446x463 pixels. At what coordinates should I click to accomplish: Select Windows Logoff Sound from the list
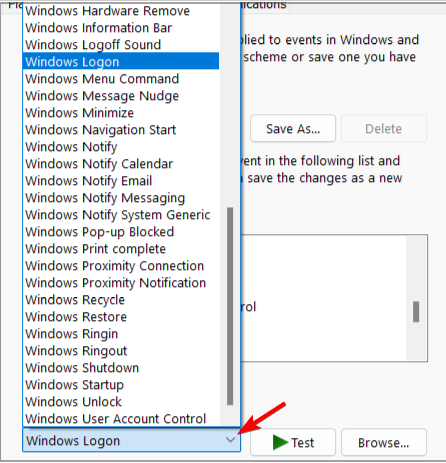[121, 45]
